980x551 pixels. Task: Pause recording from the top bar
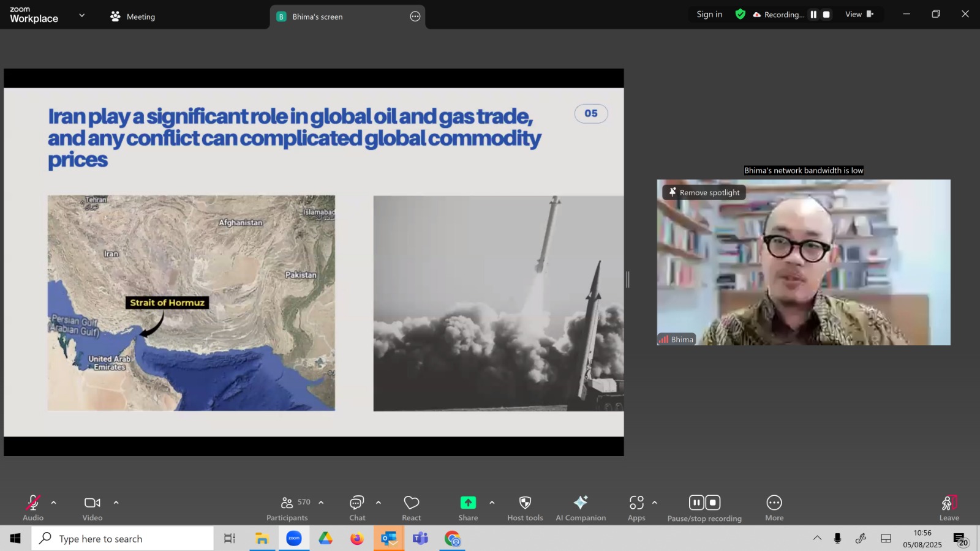pyautogui.click(x=813, y=14)
